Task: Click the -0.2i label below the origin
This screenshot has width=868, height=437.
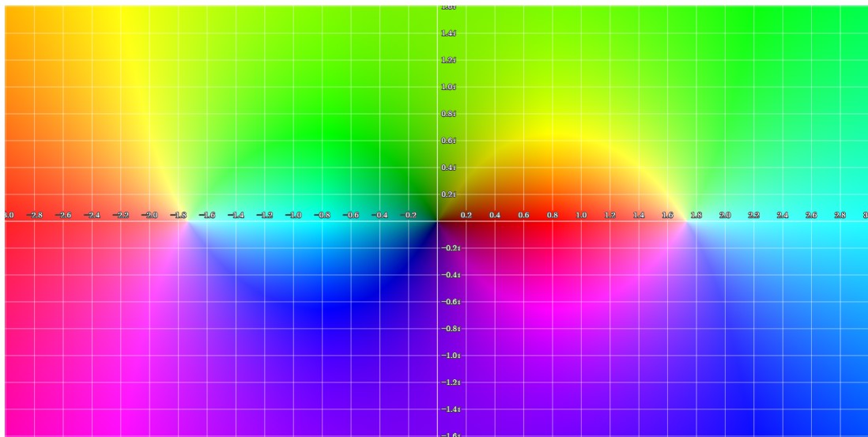Action: 450,248
